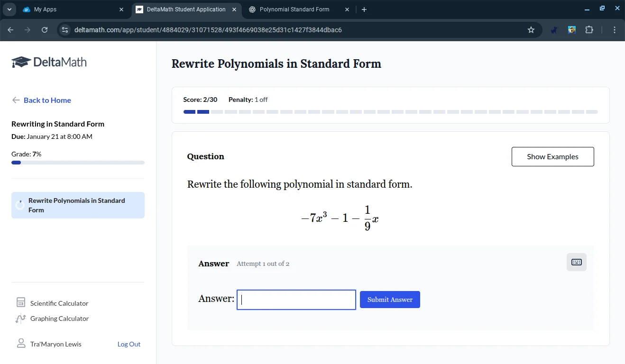Viewport: 625px width, 364px height.
Task: Click the Score: 2/30 text
Action: (x=200, y=100)
